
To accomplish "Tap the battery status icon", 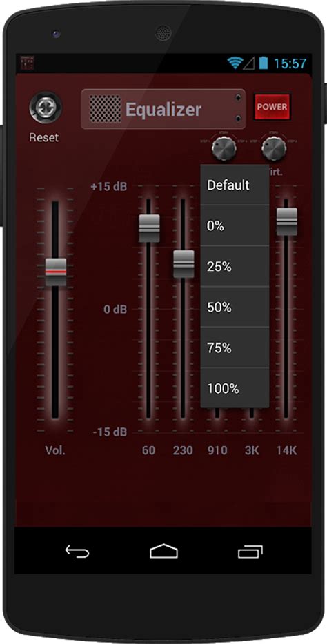I will [x=264, y=63].
